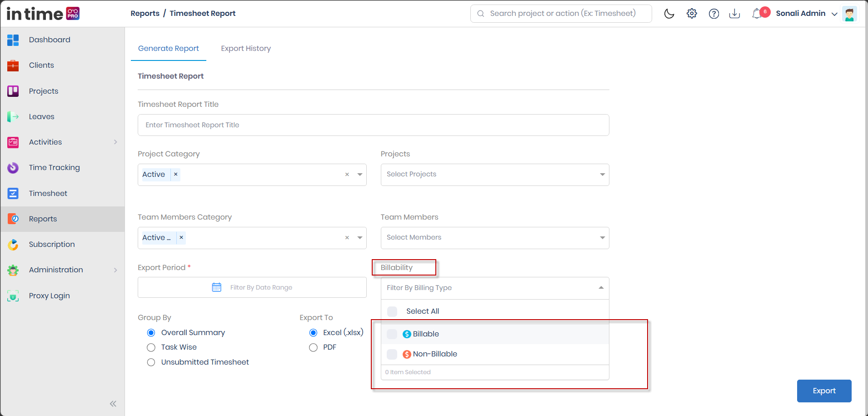This screenshot has width=868, height=416.
Task: Toggle dark mode moon icon
Action: pyautogui.click(x=669, y=14)
